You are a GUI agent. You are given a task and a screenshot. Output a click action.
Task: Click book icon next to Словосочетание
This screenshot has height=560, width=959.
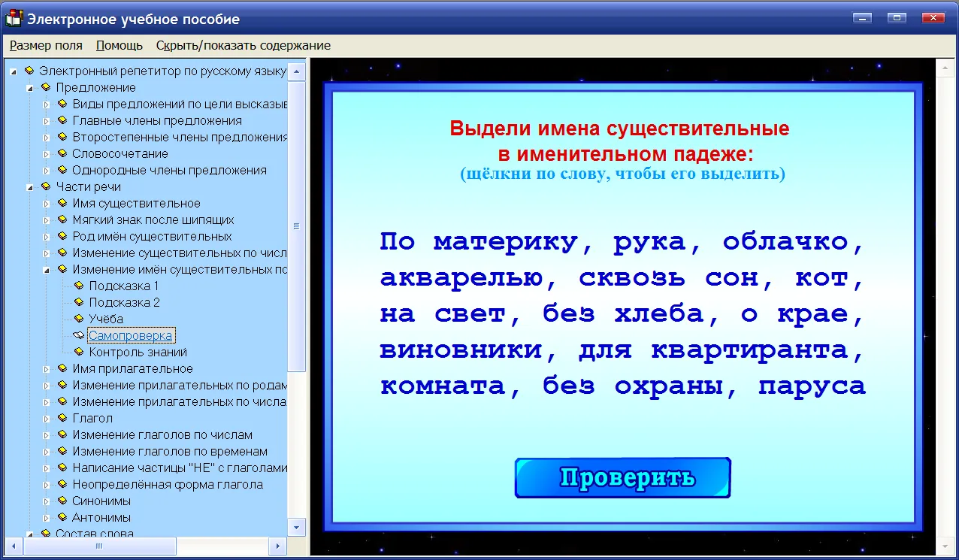click(62, 153)
